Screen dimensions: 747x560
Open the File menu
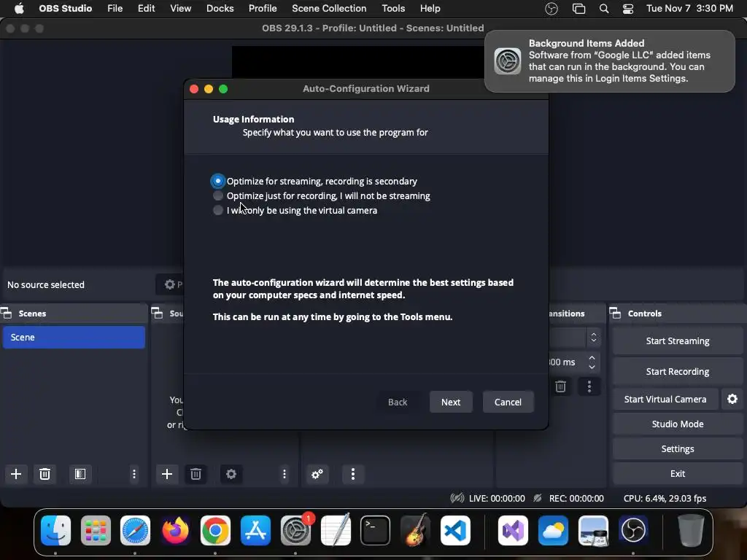click(115, 9)
